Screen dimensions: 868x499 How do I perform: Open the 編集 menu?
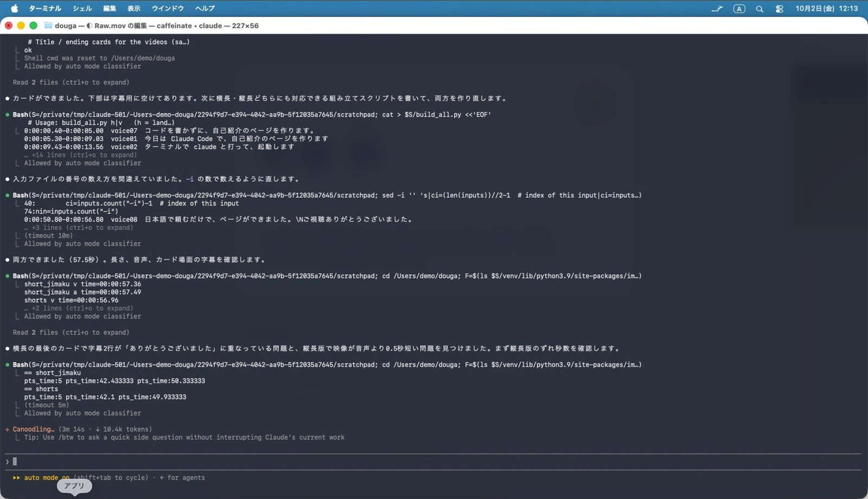(110, 8)
